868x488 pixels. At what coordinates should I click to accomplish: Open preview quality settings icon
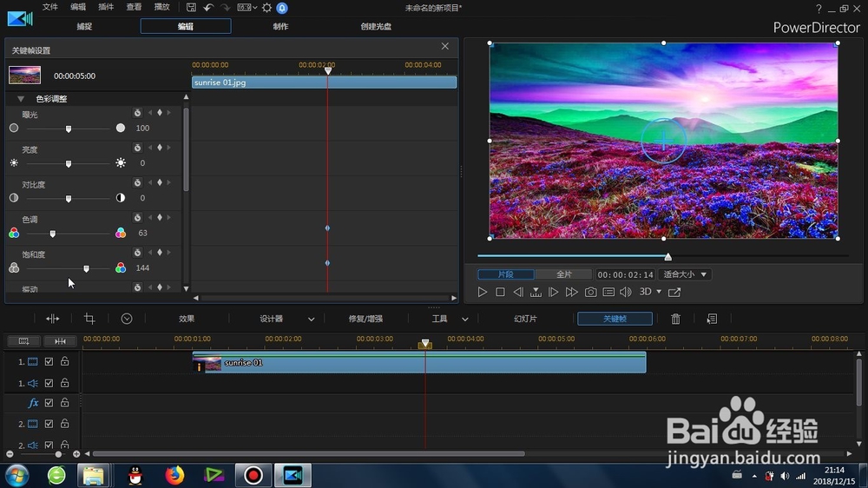(608, 292)
